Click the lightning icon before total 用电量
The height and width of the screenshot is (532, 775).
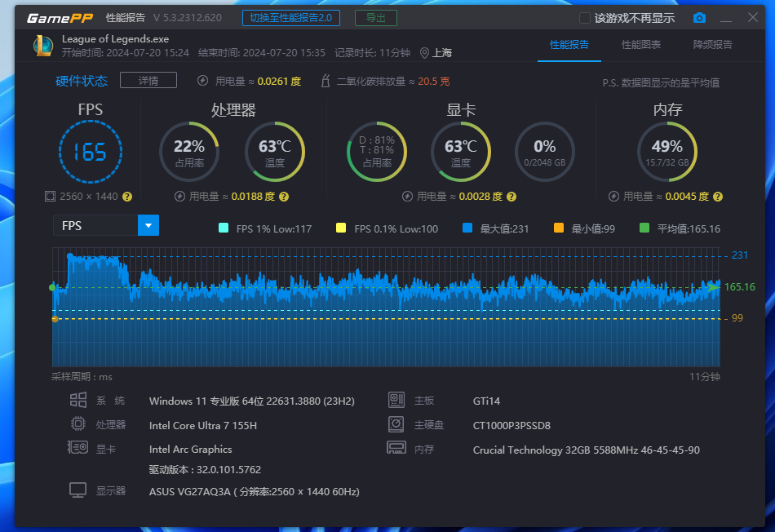click(202, 81)
